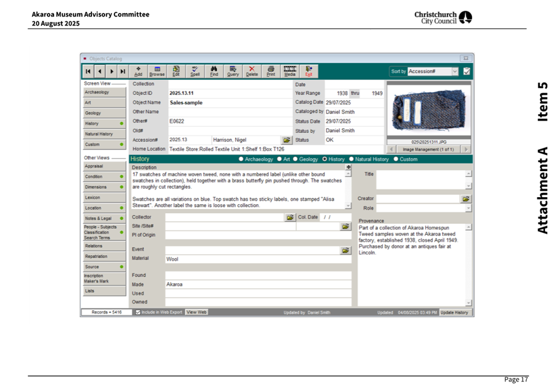Viewport: 554px width, 392px height.
Task: Click the Print icon
Action: pyautogui.click(x=271, y=71)
